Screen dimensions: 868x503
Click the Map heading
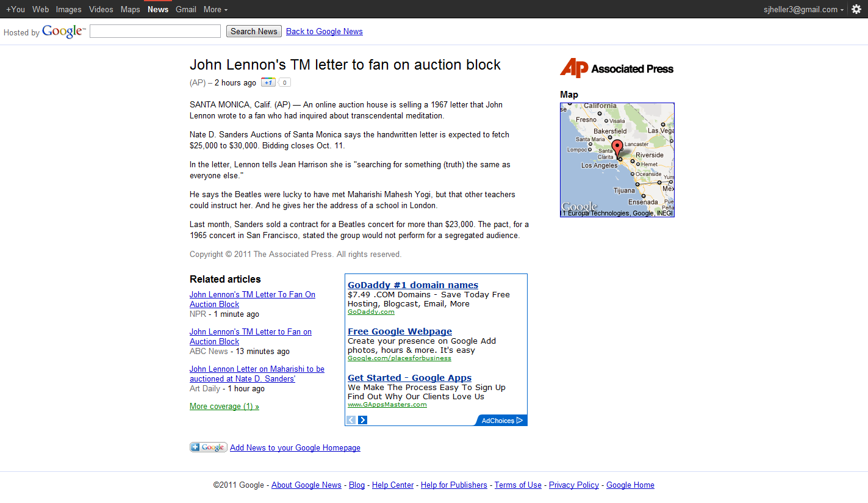569,95
